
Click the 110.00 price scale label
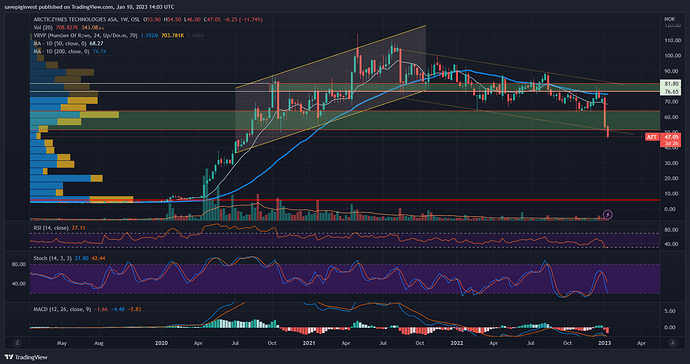672,40
